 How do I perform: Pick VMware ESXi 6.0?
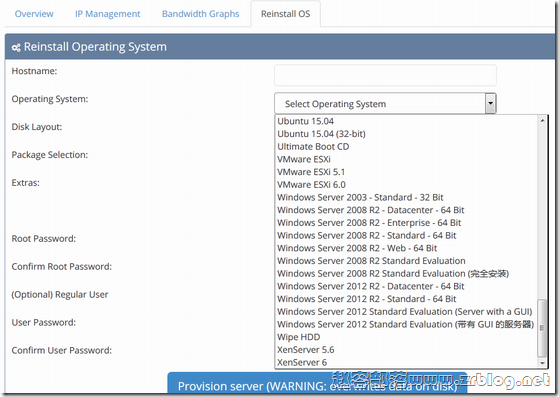(x=406, y=185)
